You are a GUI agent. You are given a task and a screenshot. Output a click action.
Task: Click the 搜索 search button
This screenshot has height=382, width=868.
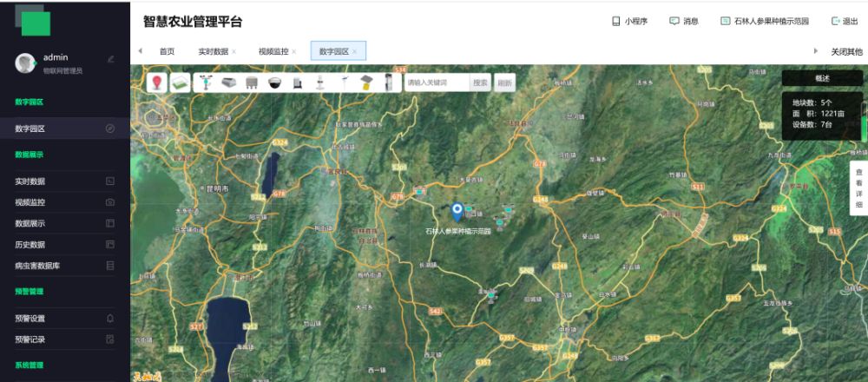(481, 82)
